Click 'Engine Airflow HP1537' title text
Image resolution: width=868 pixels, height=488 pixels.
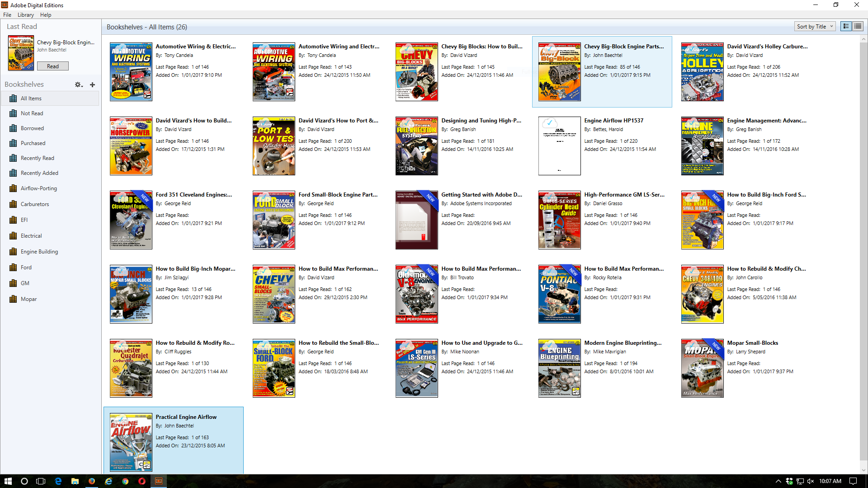613,121
